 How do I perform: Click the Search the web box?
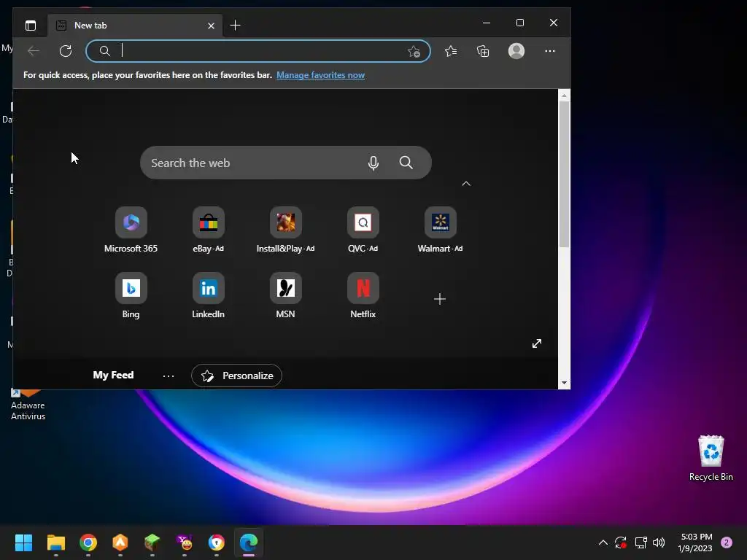pyautogui.click(x=286, y=163)
